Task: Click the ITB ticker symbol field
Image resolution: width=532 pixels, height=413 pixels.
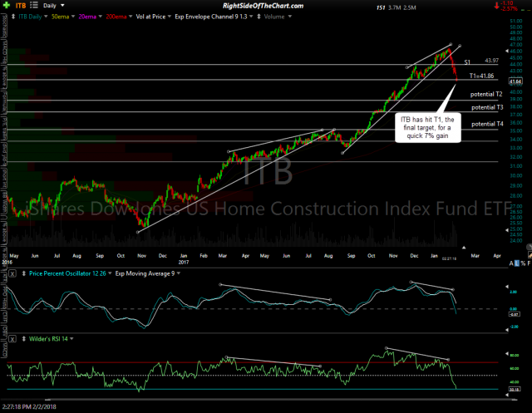Action: pyautogui.click(x=21, y=6)
